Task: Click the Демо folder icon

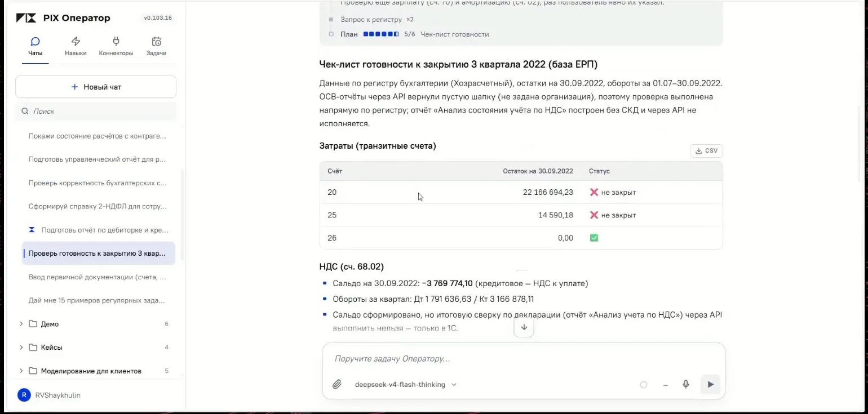Action: [x=33, y=324]
